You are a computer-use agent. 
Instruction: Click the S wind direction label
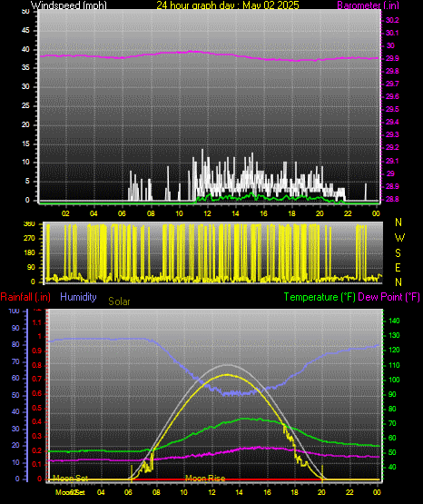click(398, 253)
